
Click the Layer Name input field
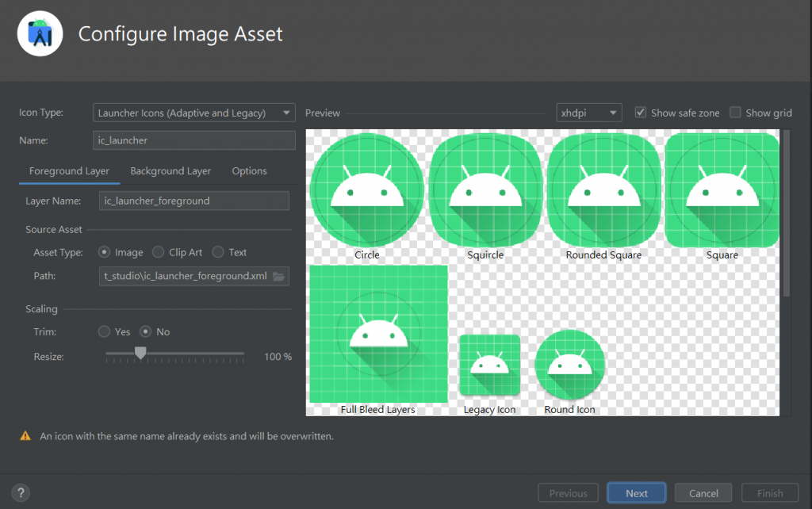tap(194, 201)
